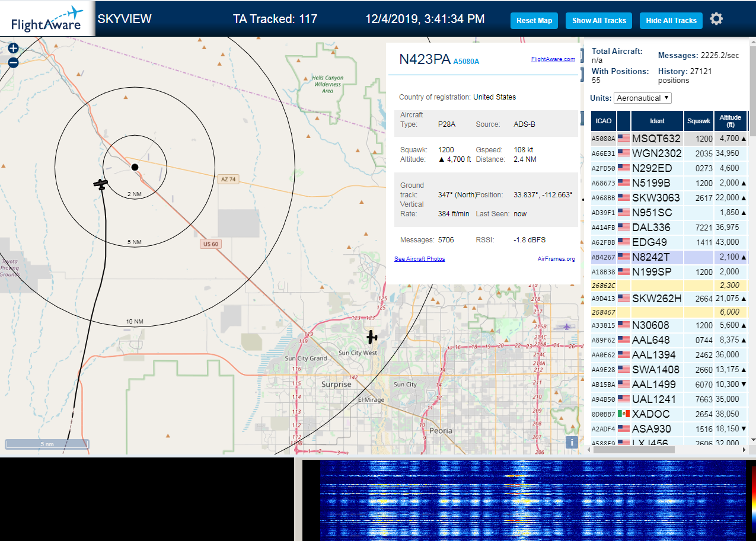
Task: Click the US 60 highway label on map
Action: pos(210,244)
